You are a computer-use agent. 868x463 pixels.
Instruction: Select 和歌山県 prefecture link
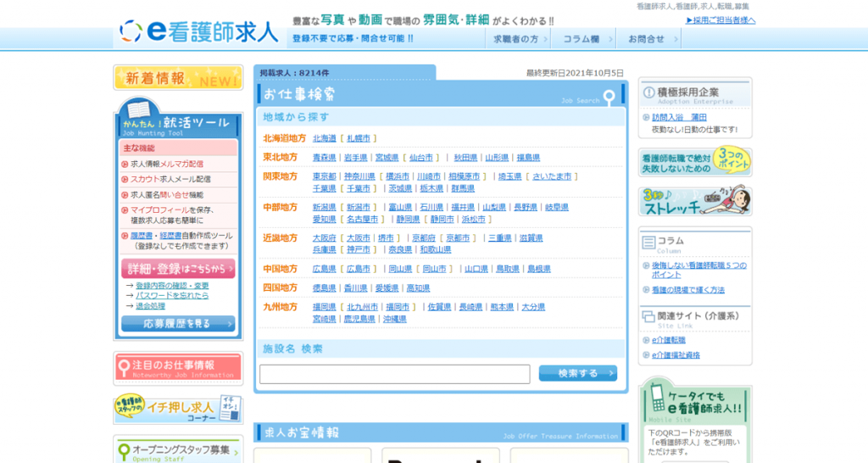pos(436,250)
